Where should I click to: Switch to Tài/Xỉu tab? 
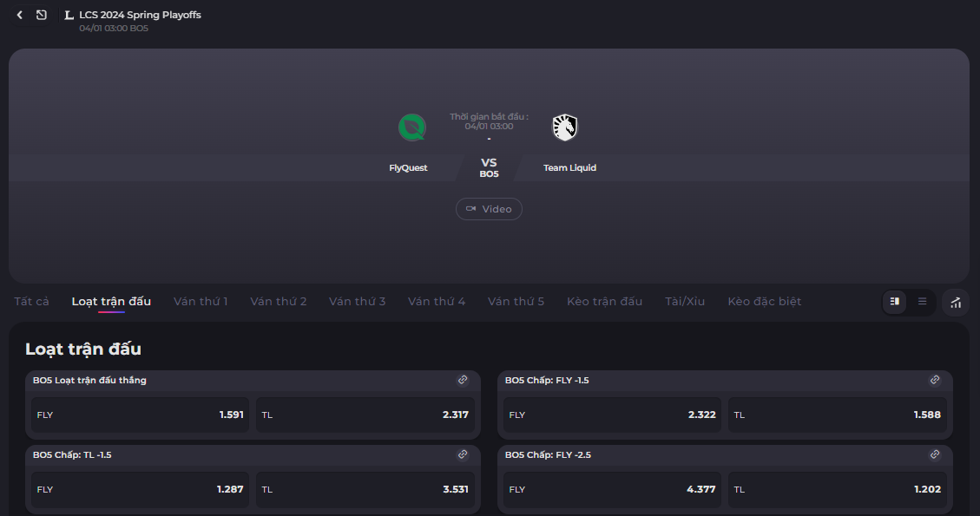[685, 302]
